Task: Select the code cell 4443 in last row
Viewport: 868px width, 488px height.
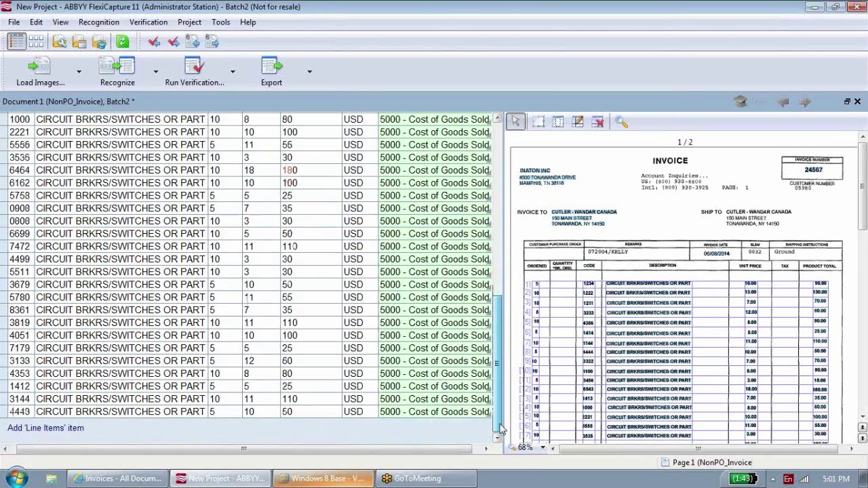Action: coord(20,411)
